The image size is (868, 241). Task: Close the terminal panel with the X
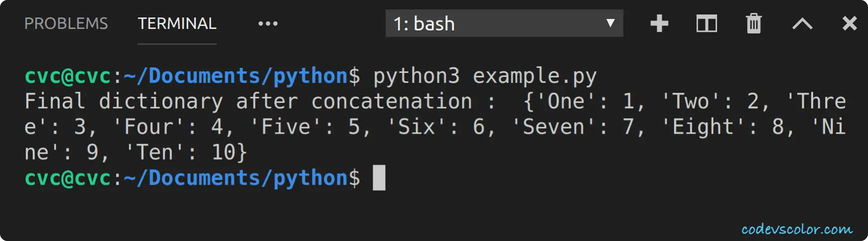850,23
